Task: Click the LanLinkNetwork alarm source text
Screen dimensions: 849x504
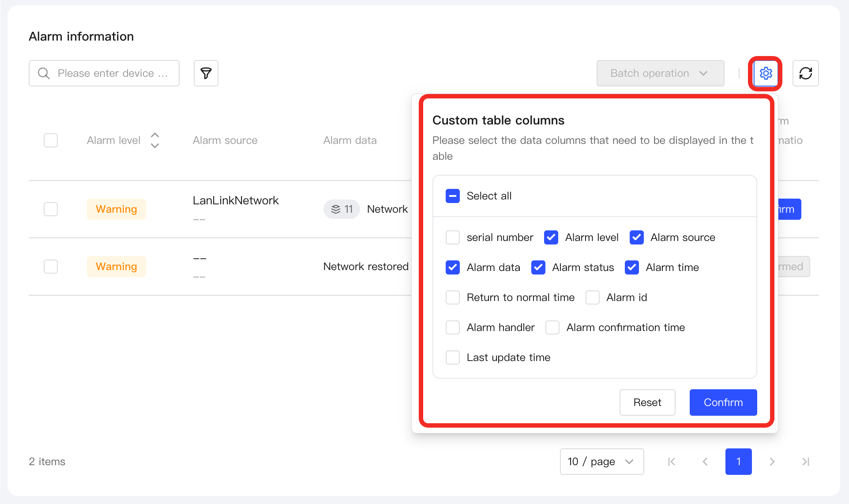Action: [236, 200]
